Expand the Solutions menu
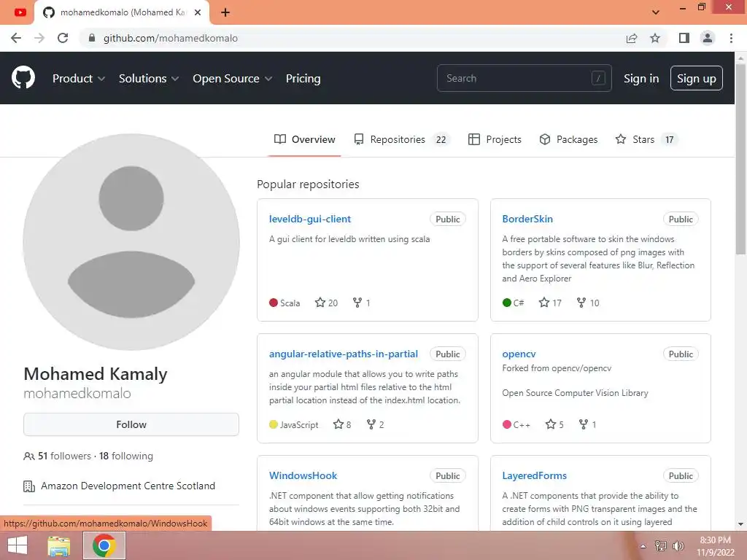The image size is (747, 560). [149, 79]
